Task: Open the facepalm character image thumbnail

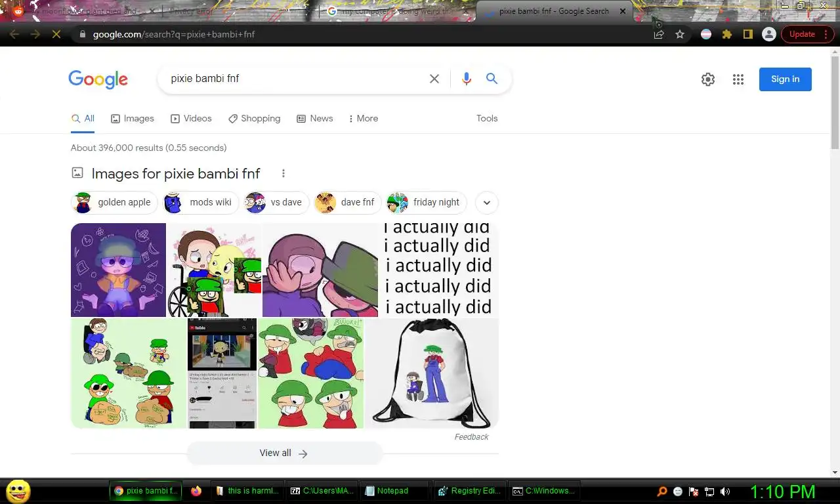Action: (x=320, y=270)
